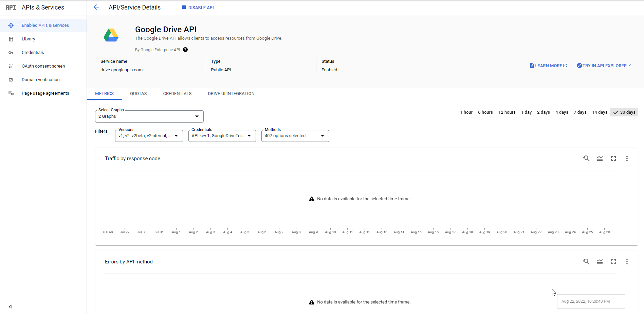Select the 1 hour time range
This screenshot has height=314, width=644.
pos(466,112)
